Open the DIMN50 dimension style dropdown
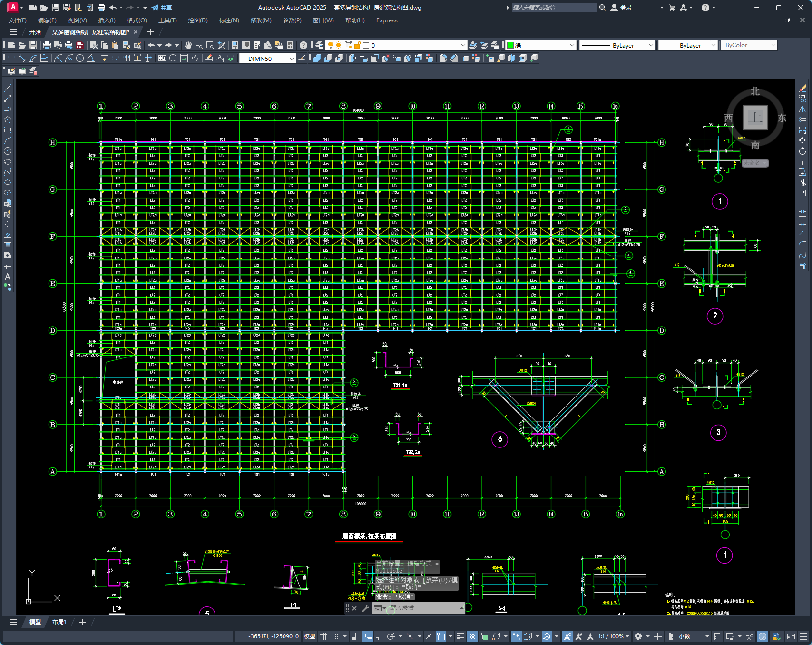Screen dimensions: 812x645 point(292,59)
